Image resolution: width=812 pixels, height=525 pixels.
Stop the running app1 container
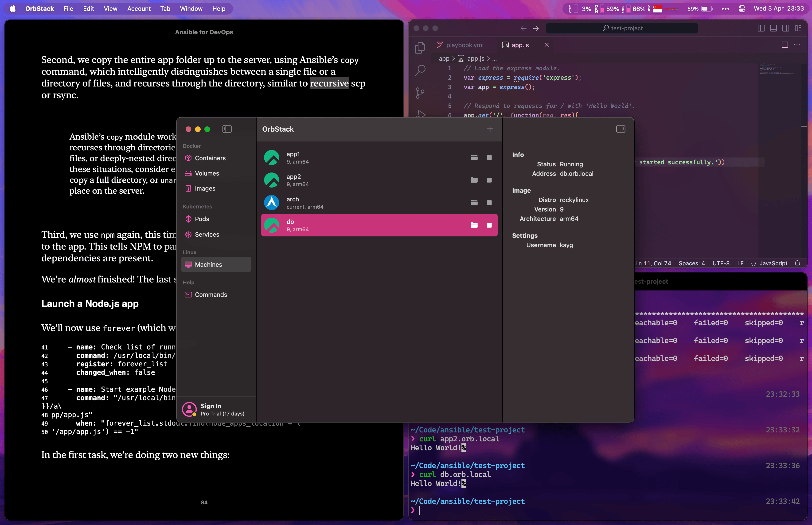pyautogui.click(x=489, y=157)
